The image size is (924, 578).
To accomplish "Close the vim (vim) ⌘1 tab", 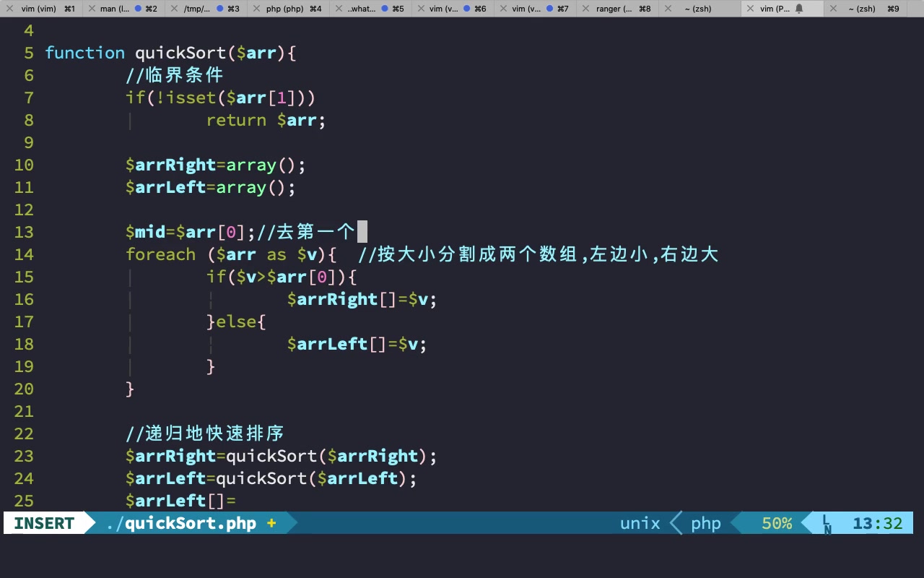I will (9, 9).
